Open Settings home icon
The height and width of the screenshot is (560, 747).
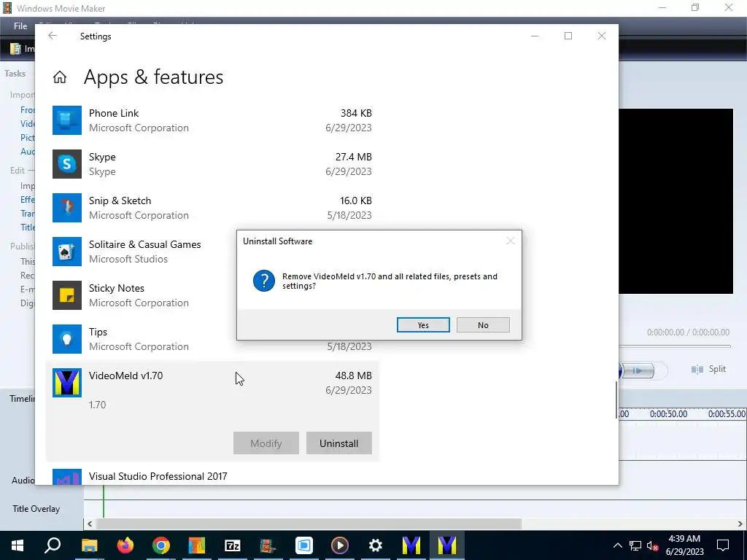pyautogui.click(x=60, y=77)
